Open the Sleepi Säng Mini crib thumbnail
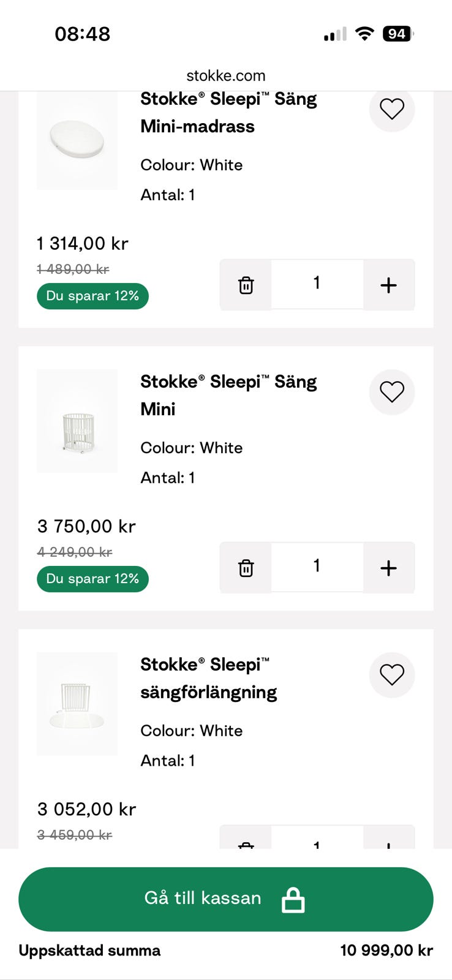This screenshot has width=452, height=980. click(x=77, y=421)
